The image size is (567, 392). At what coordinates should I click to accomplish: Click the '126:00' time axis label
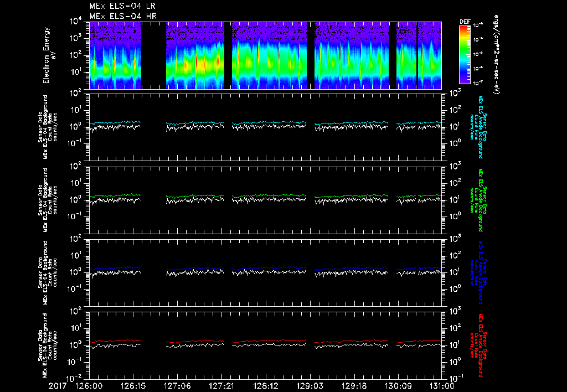pyautogui.click(x=89, y=386)
